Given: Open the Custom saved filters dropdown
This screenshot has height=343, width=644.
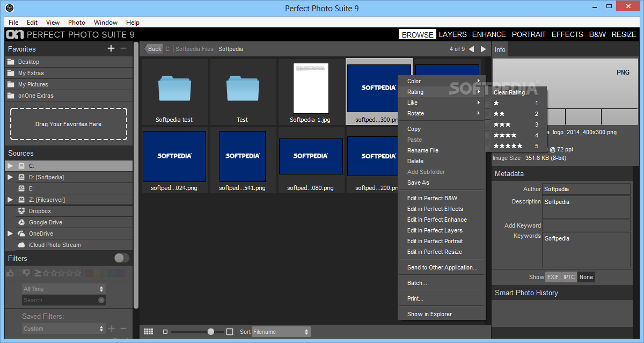Looking at the screenshot, I should pos(63,329).
